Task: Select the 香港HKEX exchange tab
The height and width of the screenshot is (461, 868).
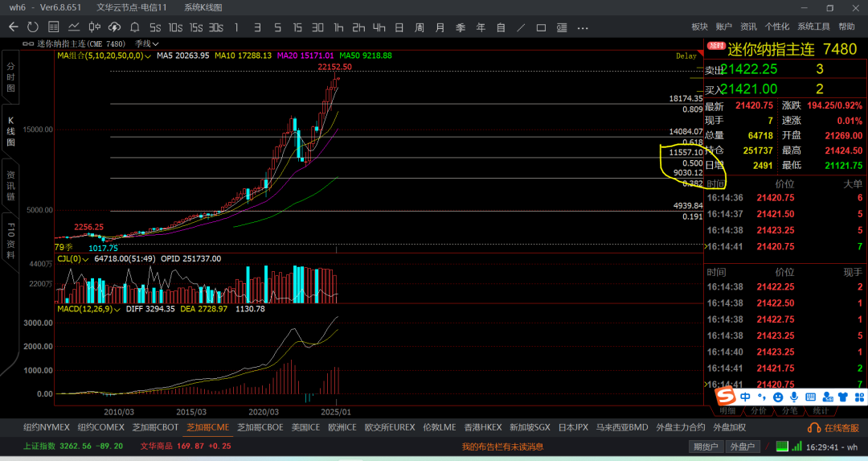Action: (483, 427)
